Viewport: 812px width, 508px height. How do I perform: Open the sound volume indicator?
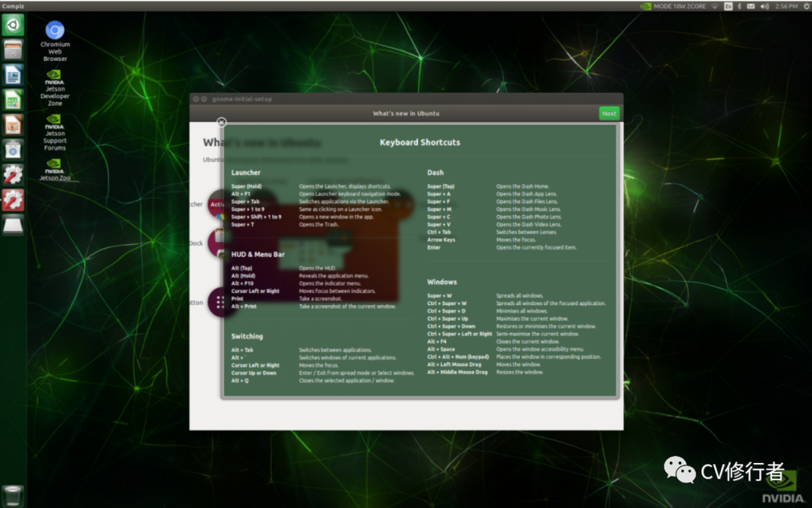(x=765, y=6)
